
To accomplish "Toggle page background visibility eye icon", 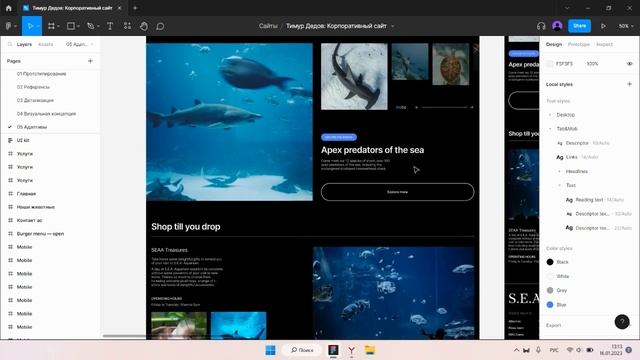I will tap(629, 64).
